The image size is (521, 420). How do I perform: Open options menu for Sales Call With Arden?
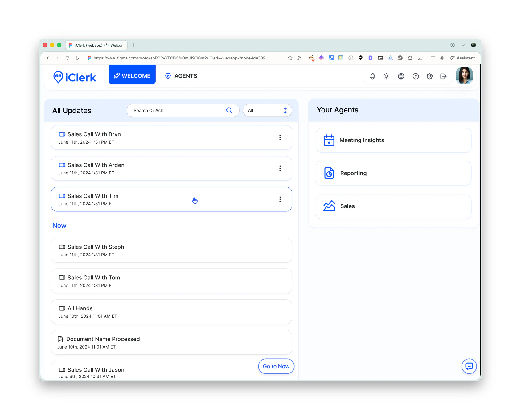pyautogui.click(x=280, y=168)
